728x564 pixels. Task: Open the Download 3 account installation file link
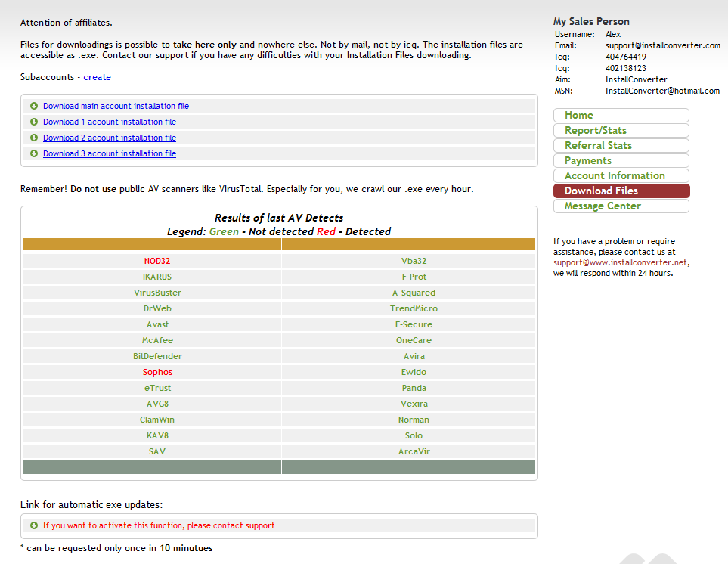pos(110,153)
